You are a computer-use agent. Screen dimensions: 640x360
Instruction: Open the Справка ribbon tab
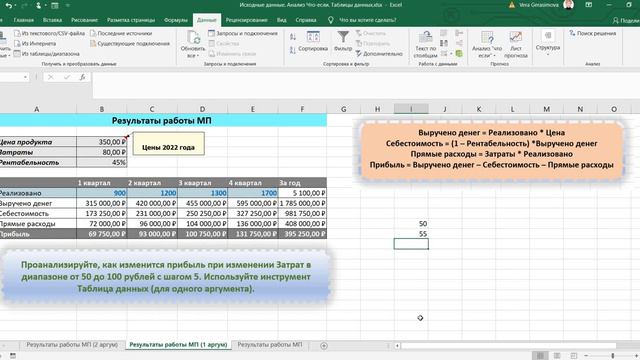pyautogui.click(x=306, y=20)
